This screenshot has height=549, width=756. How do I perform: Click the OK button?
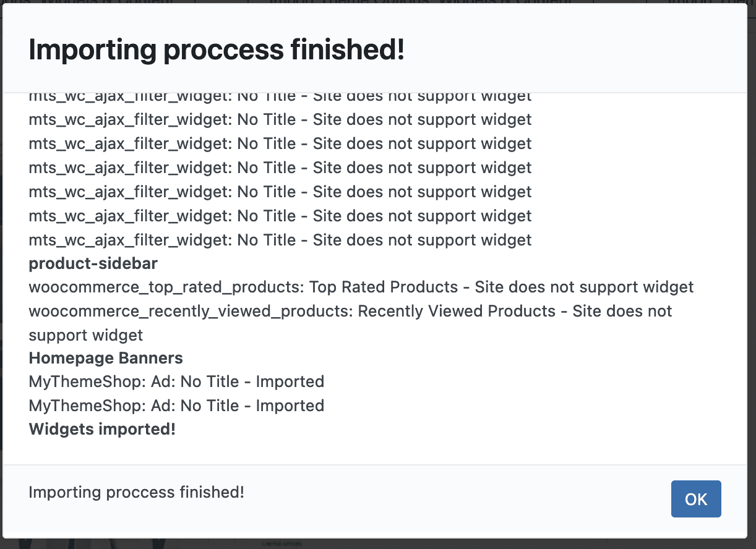coord(696,499)
